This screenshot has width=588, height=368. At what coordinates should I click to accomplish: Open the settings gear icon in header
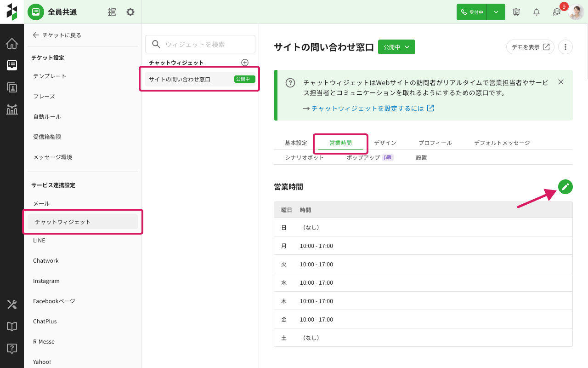pyautogui.click(x=130, y=12)
